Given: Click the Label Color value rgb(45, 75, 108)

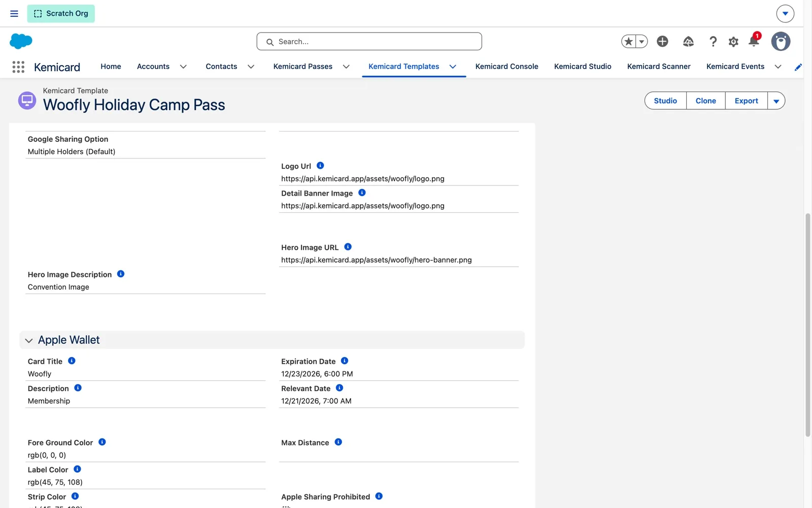Looking at the screenshot, I should click(x=55, y=482).
